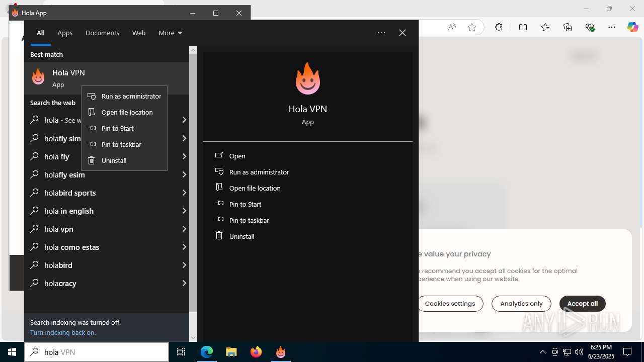Expand the arrow beside 'hola como estas'
644x362 pixels.
184,247
